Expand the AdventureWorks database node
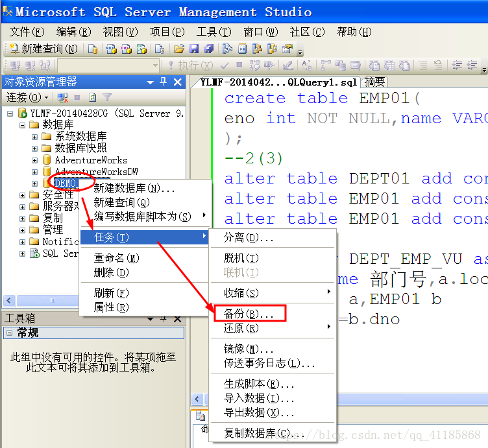 pyautogui.click(x=34, y=160)
